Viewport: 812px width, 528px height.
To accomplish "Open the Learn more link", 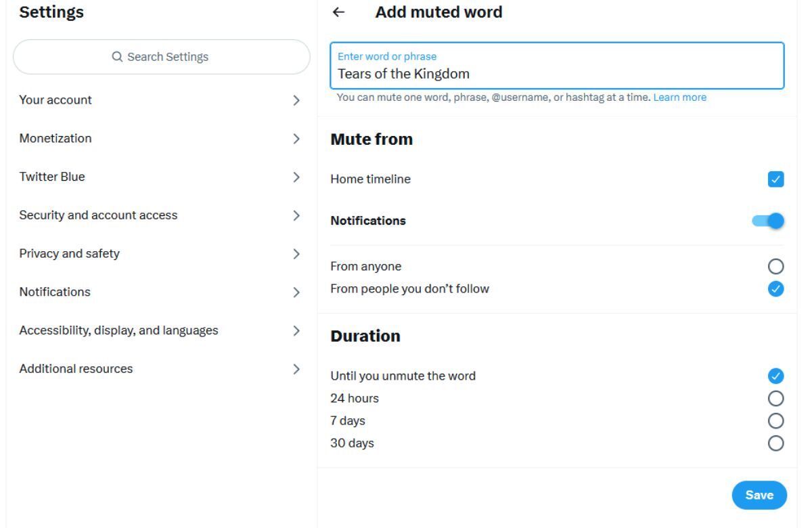I will click(x=679, y=97).
